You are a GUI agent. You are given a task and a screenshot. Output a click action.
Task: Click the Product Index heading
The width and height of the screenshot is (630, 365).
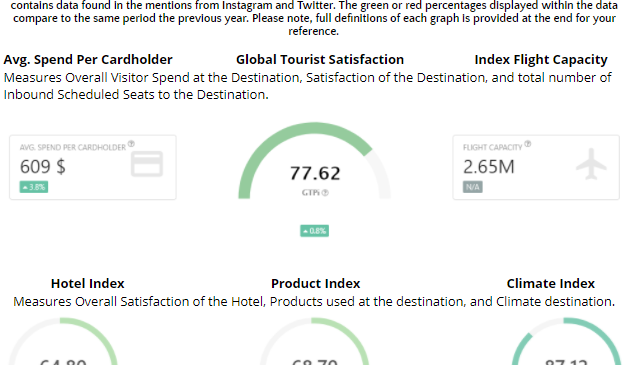tap(315, 283)
